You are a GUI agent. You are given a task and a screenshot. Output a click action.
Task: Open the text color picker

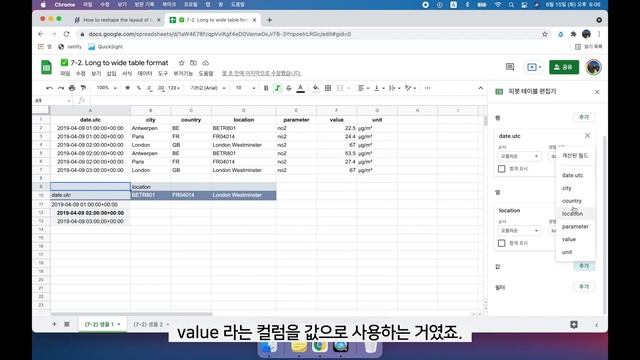click(301, 88)
